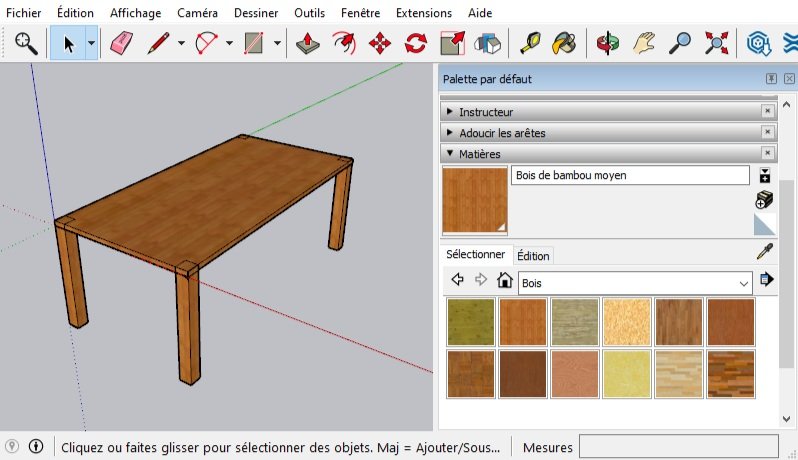Open the Affichage menu
This screenshot has width=798, height=460.
[x=135, y=13]
